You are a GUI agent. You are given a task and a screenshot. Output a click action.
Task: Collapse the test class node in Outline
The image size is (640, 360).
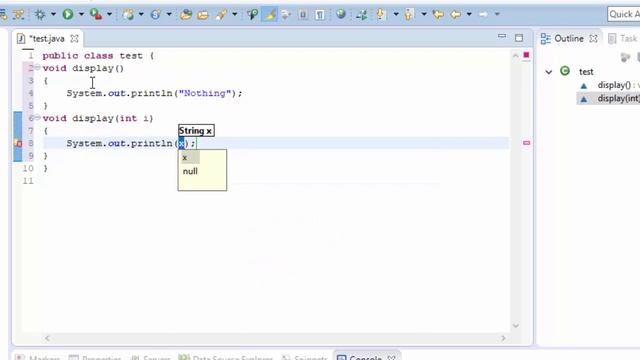(549, 72)
